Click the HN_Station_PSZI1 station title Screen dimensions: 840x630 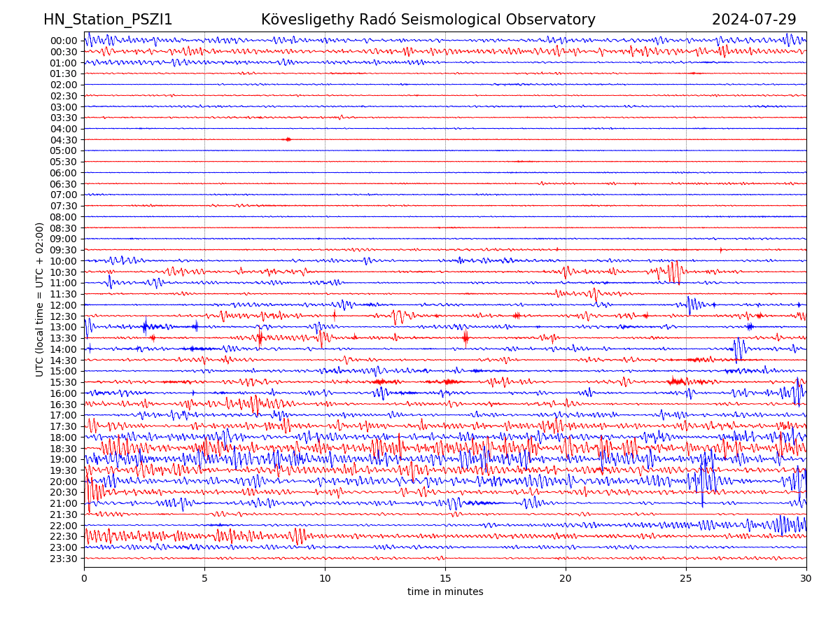(108, 20)
